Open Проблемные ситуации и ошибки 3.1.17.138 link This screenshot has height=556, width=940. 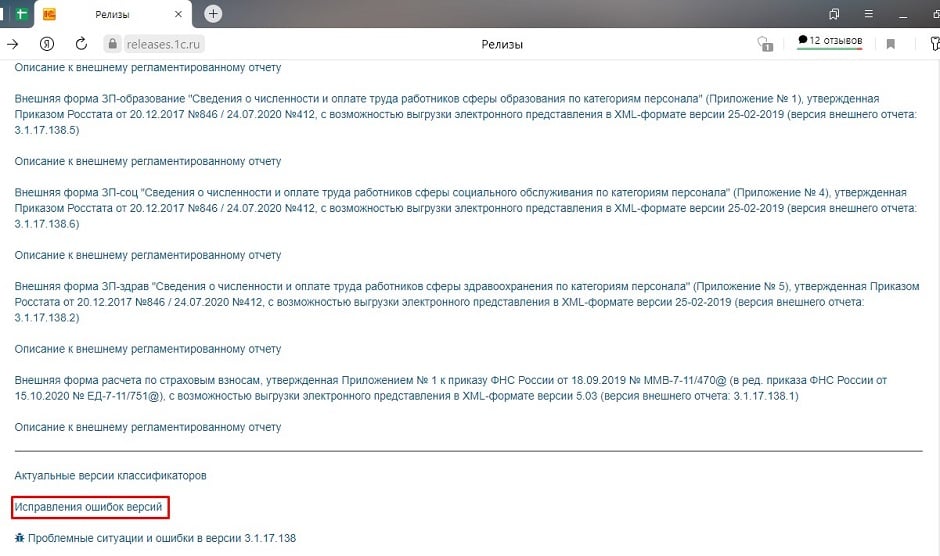coord(162,538)
